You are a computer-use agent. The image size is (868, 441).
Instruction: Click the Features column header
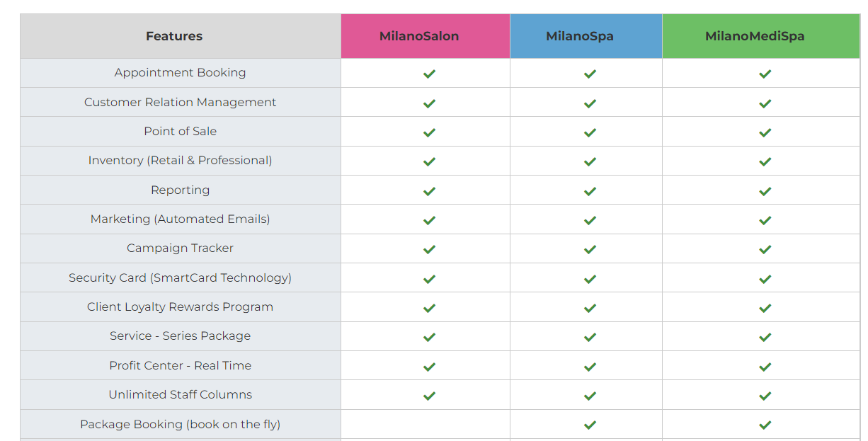[174, 36]
